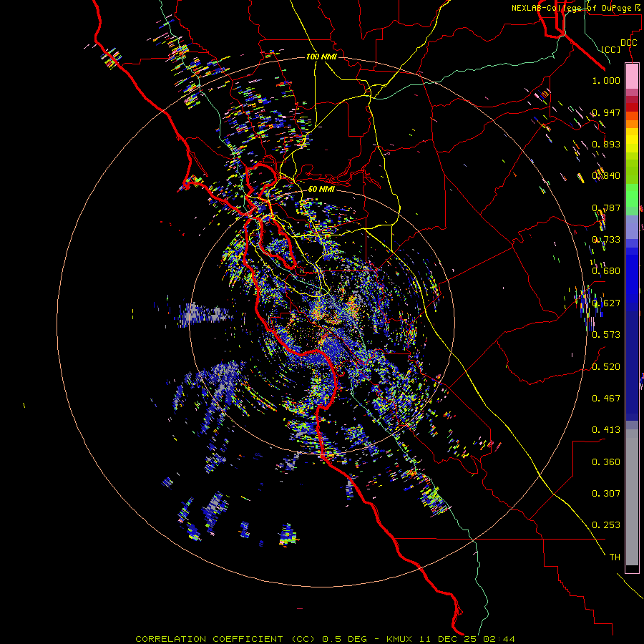644x644 pixels.
Task: Pick the pink segment of the color bar
Action: 632,76
